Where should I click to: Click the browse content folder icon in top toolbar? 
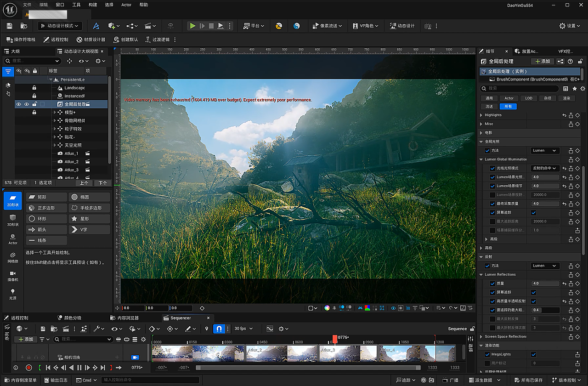pyautogui.click(x=24, y=26)
